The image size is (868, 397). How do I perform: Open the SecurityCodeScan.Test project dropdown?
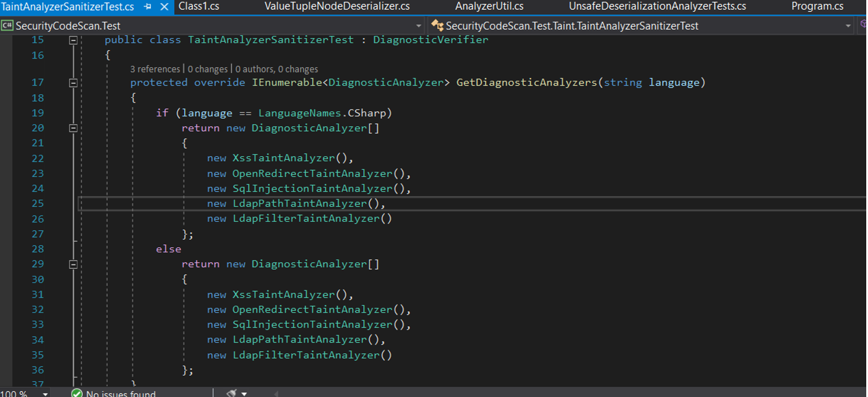point(418,26)
